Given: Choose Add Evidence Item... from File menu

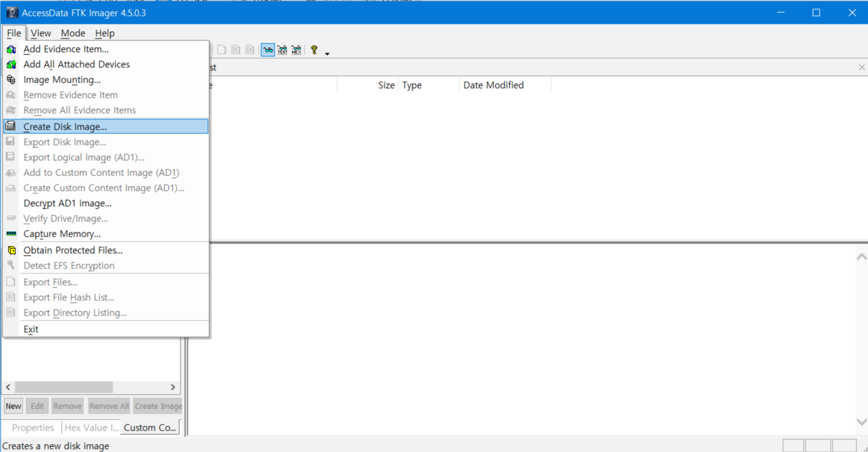Looking at the screenshot, I should [106, 49].
